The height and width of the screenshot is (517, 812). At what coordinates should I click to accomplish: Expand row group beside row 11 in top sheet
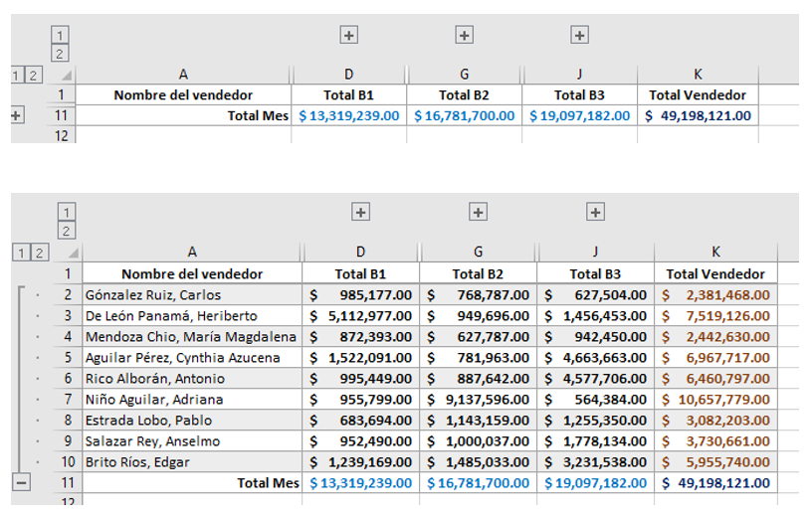(x=17, y=115)
